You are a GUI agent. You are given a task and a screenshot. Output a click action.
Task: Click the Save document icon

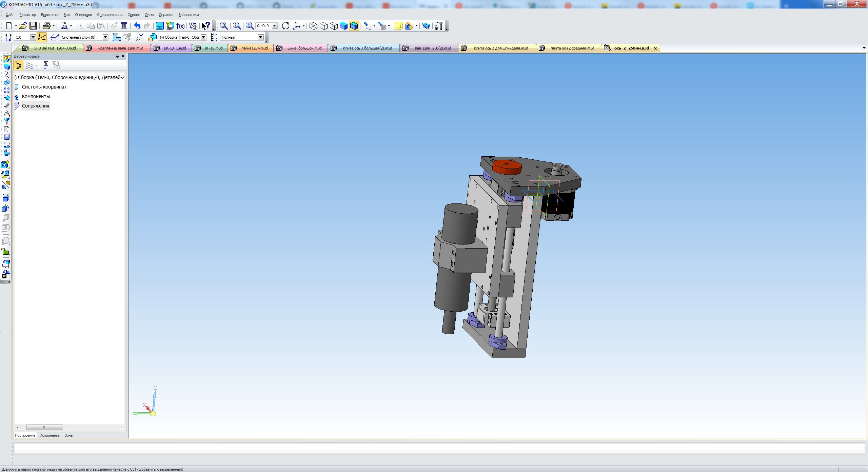pyautogui.click(x=33, y=26)
